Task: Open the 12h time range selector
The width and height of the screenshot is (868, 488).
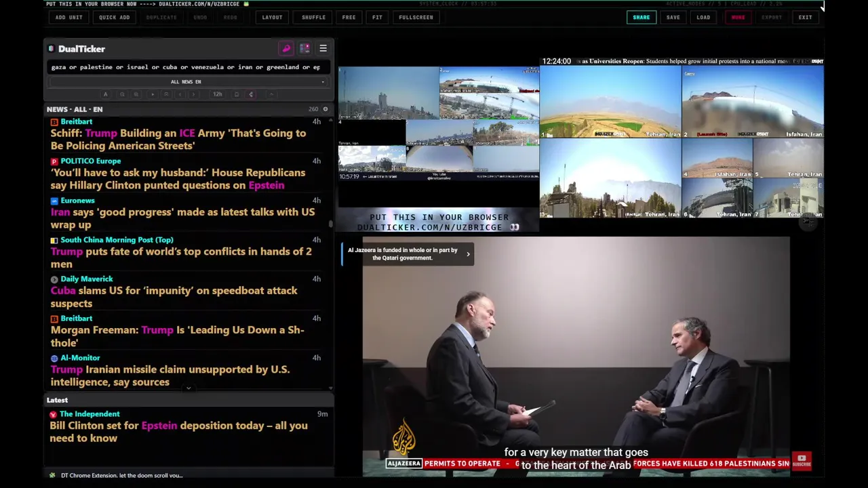Action: pos(218,94)
